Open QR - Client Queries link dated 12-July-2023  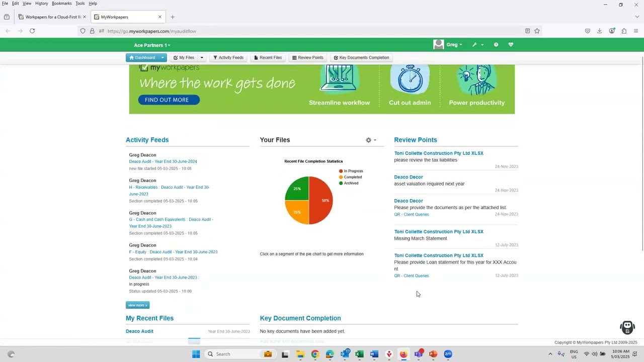(x=412, y=276)
